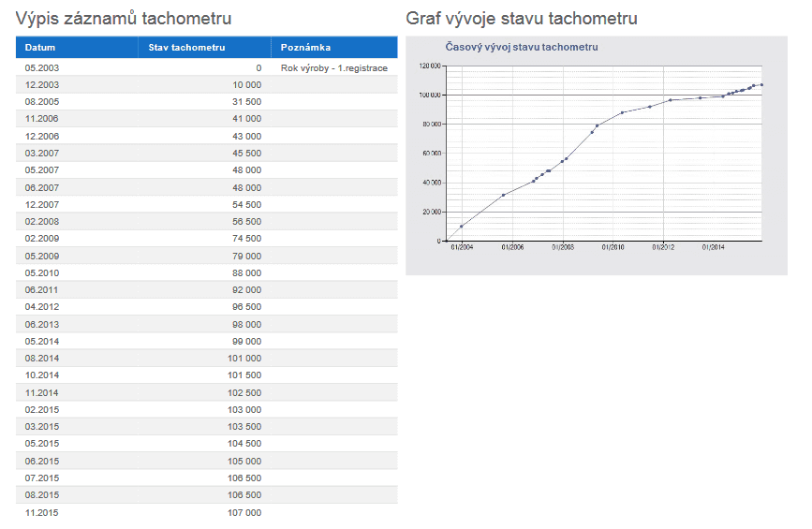Select the 12.2003 date row

[x=42, y=85]
